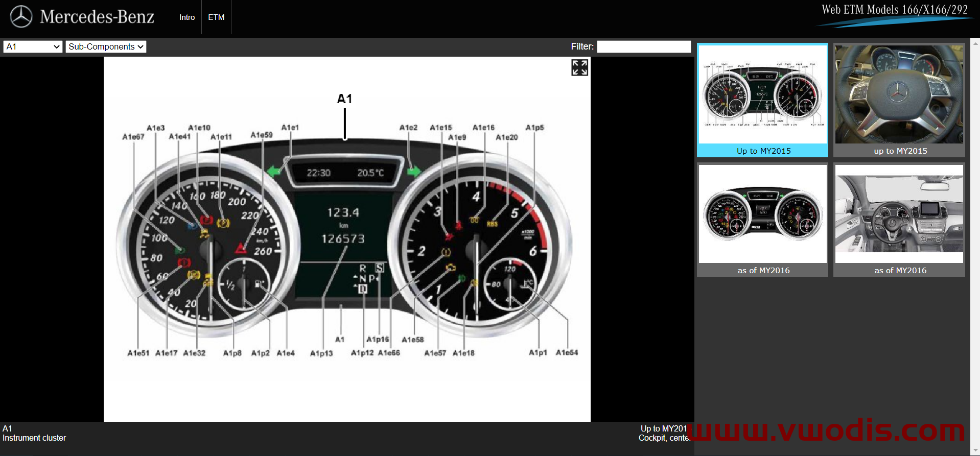Open the ETM menu item
The width and height of the screenshot is (980, 456).
[x=216, y=17]
